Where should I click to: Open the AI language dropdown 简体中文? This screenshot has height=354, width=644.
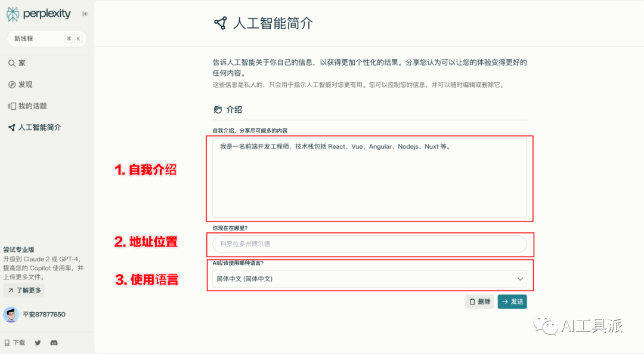370,279
